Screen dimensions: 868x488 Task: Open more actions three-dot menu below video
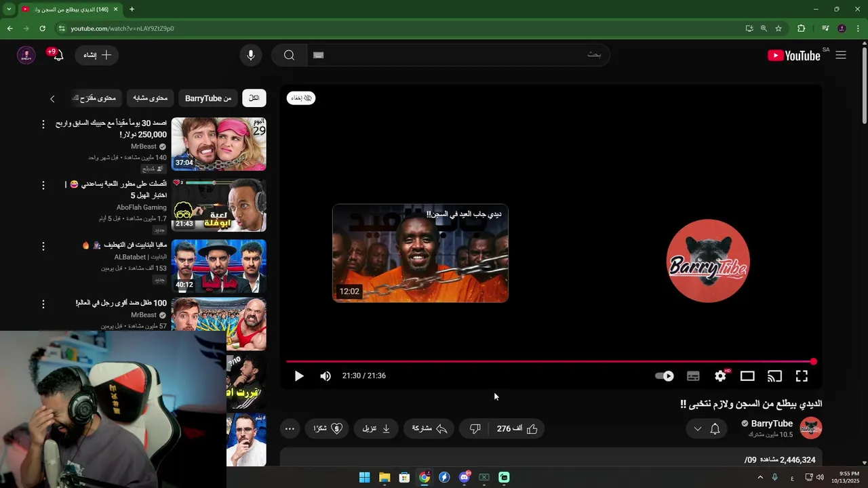point(290,428)
